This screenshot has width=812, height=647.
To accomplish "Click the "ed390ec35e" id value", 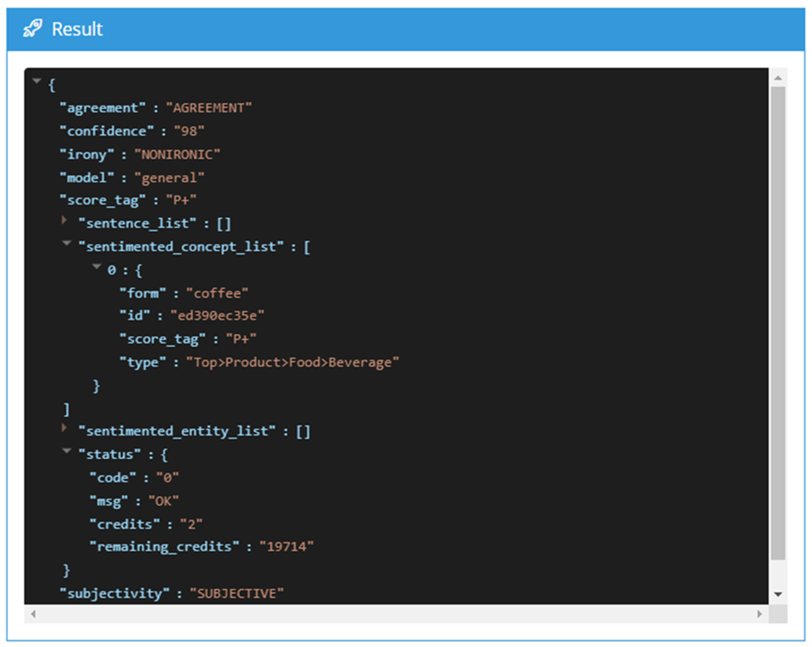I will [x=217, y=316].
